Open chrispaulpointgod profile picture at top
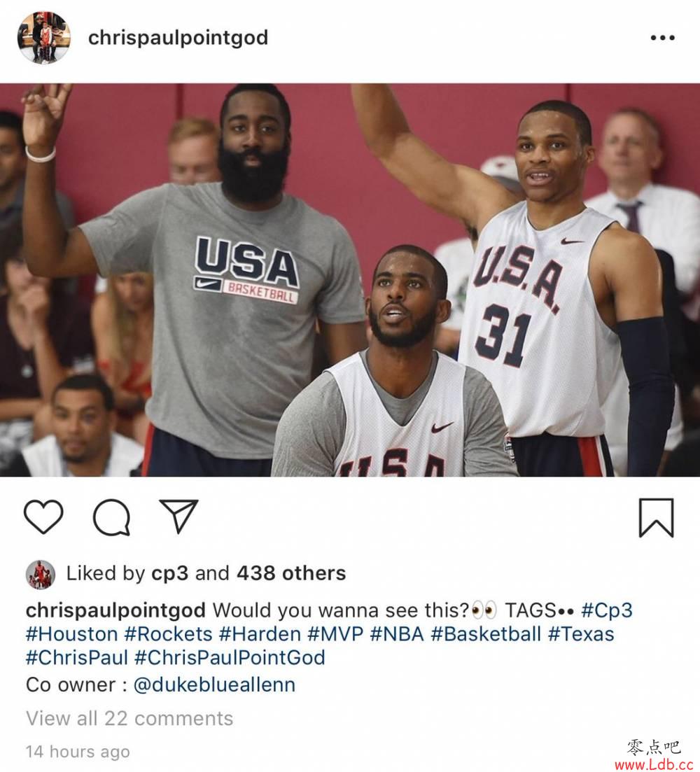The width and height of the screenshot is (700, 772). click(x=44, y=38)
